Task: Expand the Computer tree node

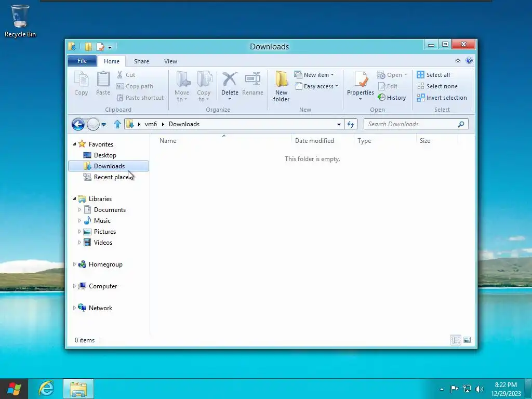Action: [x=74, y=286]
